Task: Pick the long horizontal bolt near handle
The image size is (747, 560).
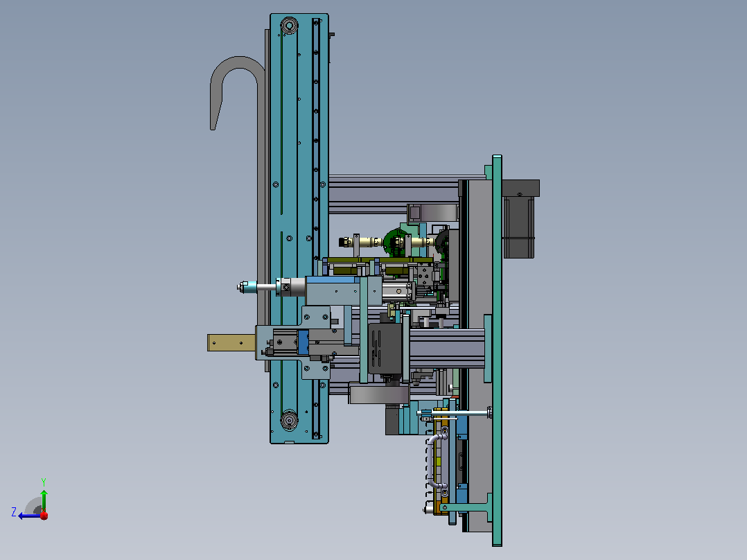Action: [455, 413]
